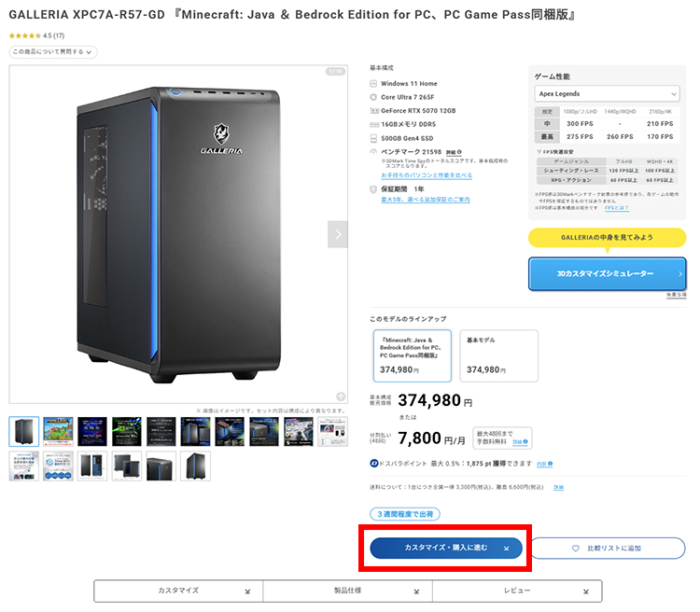The height and width of the screenshot is (612, 700).
Task: Select the Minecraft bundle edition lineup option
Action: click(x=413, y=355)
